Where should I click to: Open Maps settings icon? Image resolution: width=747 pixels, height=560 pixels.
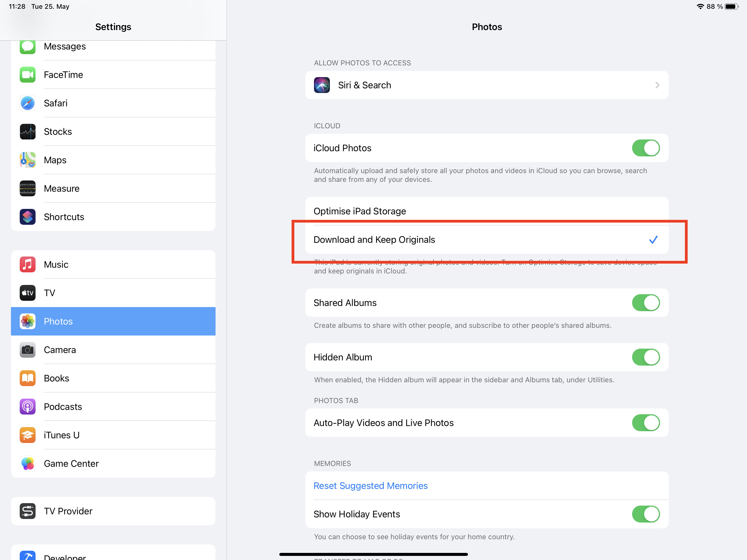pyautogui.click(x=27, y=160)
